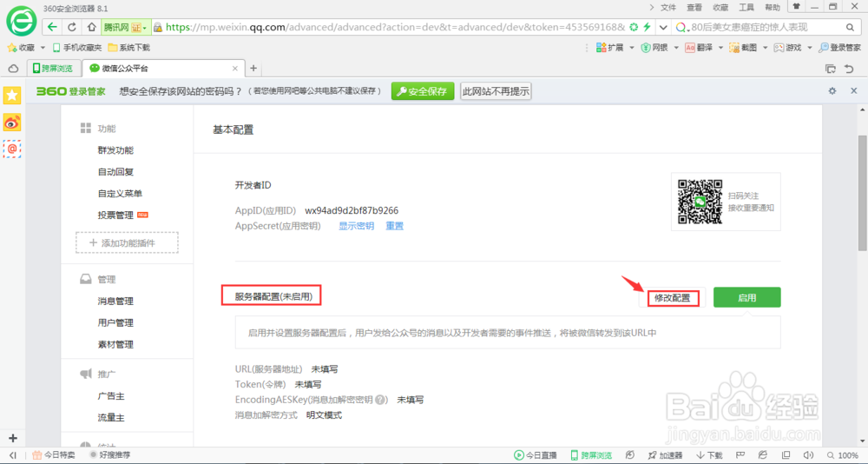Open 扩展 extensions toolbar item
868x464 pixels.
coord(609,48)
